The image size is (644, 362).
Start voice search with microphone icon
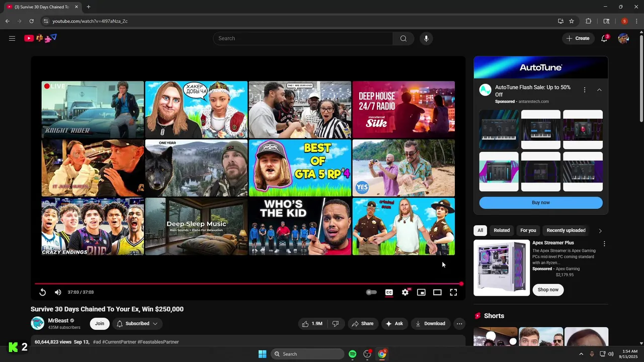[x=426, y=38]
